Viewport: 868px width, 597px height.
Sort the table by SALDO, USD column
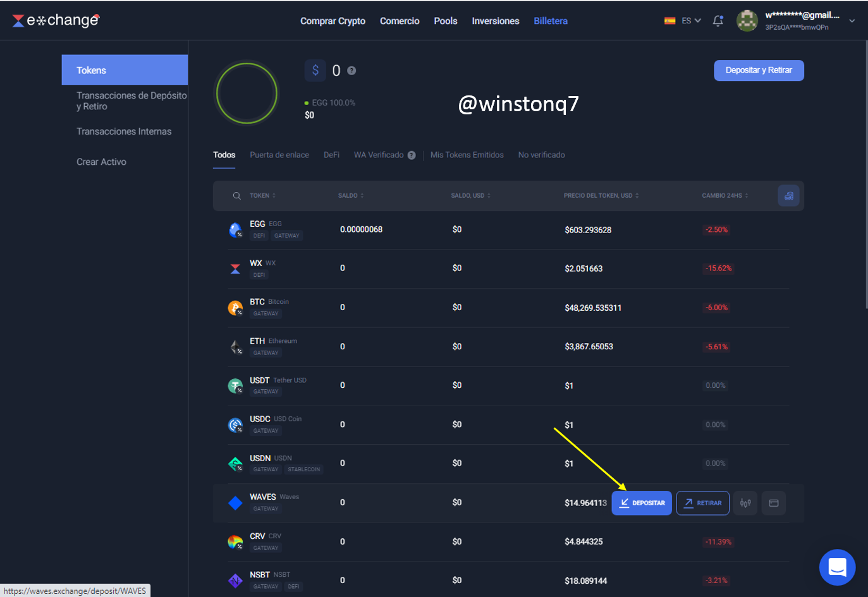[x=471, y=196]
